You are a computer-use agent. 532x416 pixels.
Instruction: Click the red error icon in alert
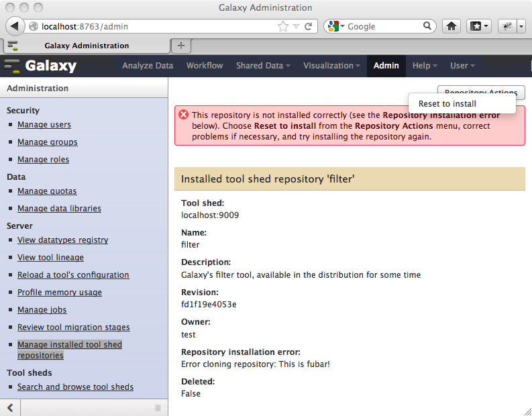click(x=184, y=115)
